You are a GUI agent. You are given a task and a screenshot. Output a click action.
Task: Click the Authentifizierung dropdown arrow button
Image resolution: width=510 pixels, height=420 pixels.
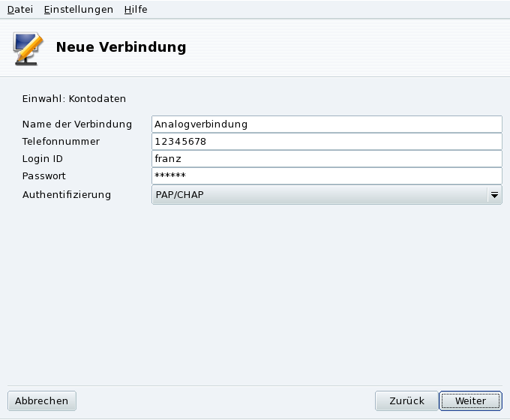click(x=494, y=195)
